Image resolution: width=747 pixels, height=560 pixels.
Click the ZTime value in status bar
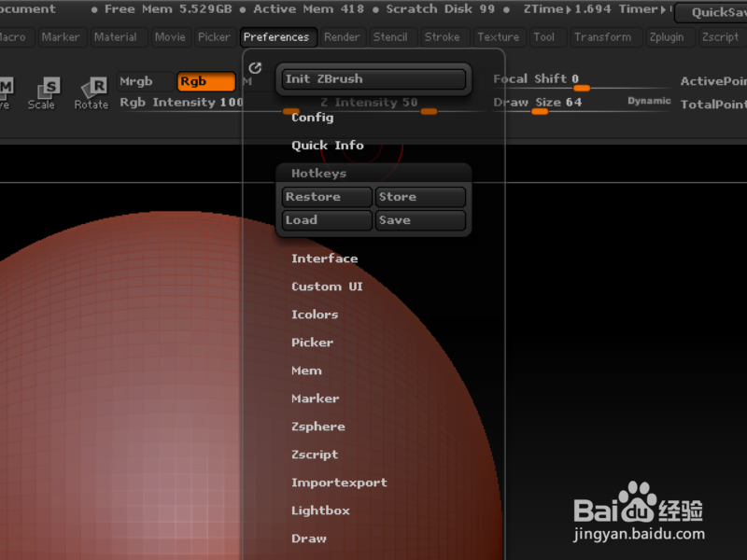coord(567,9)
